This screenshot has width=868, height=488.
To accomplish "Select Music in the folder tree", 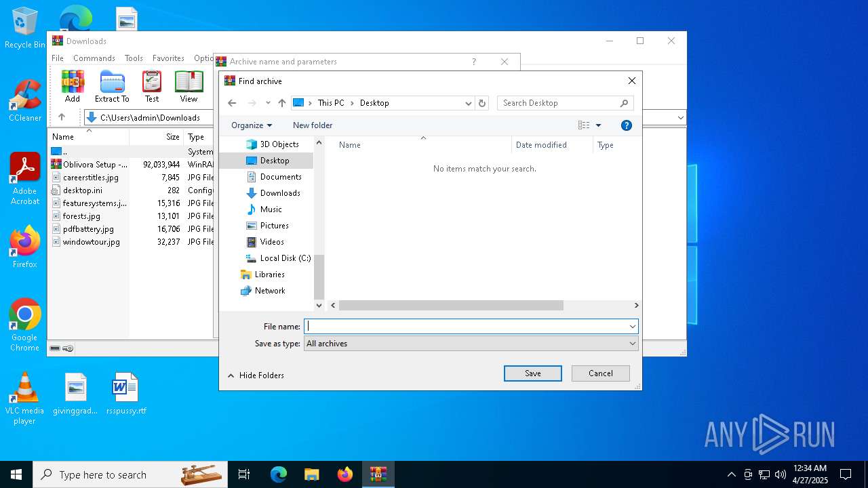I will [264, 209].
